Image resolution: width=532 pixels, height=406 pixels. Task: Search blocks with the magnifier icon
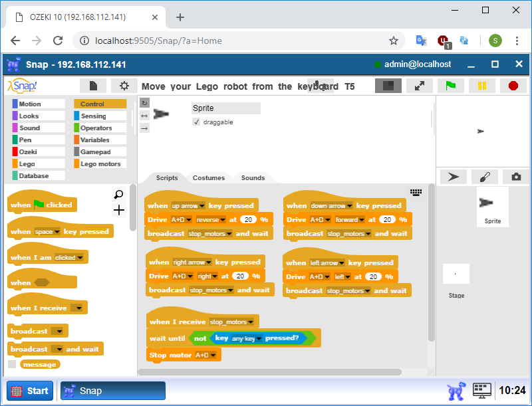pyautogui.click(x=119, y=195)
